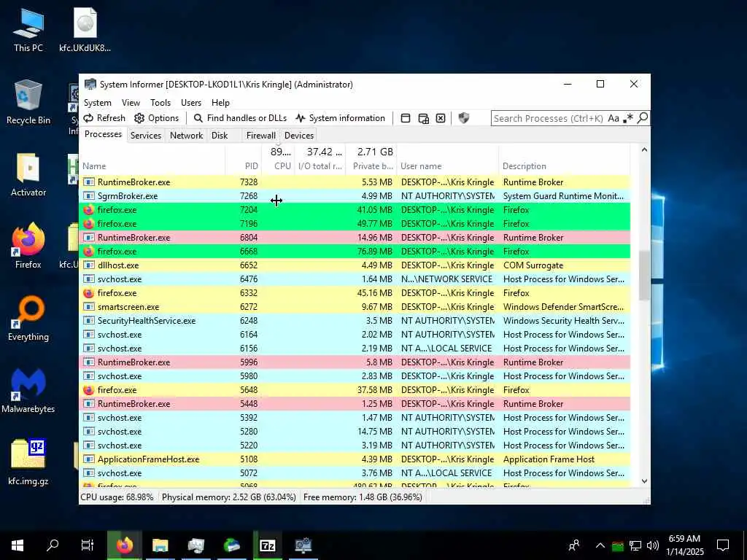Click SgrmBroker.exe process icon
Viewport: 747px width, 560px height.
pos(88,195)
